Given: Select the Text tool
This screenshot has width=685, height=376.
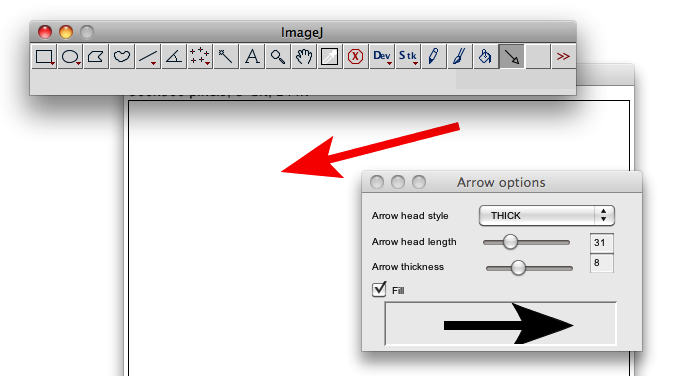Looking at the screenshot, I should [252, 56].
